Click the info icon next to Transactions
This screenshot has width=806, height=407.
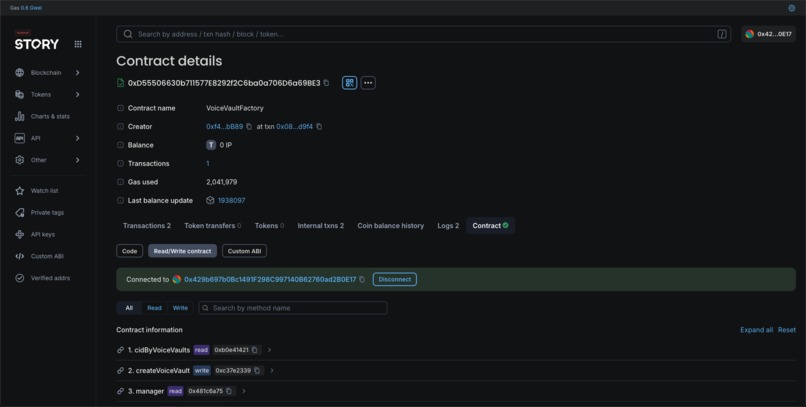[x=120, y=163]
